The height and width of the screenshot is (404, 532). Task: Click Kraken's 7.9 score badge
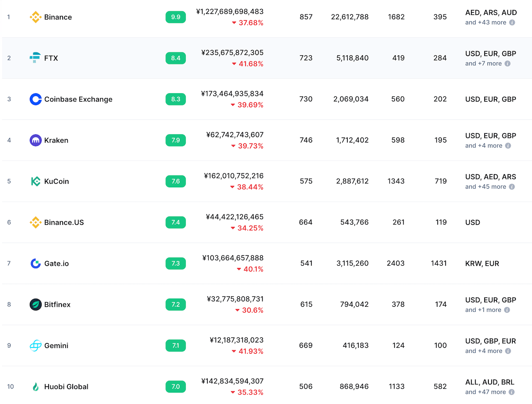pyautogui.click(x=176, y=140)
